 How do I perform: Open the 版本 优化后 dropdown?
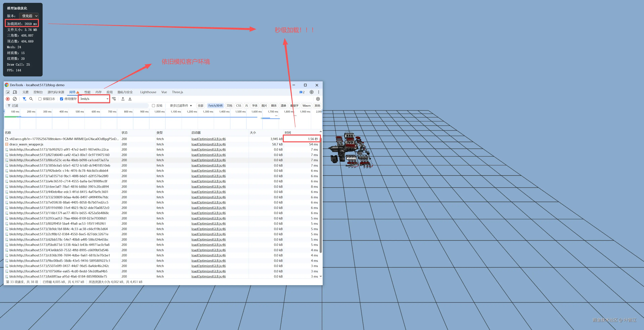pos(29,16)
